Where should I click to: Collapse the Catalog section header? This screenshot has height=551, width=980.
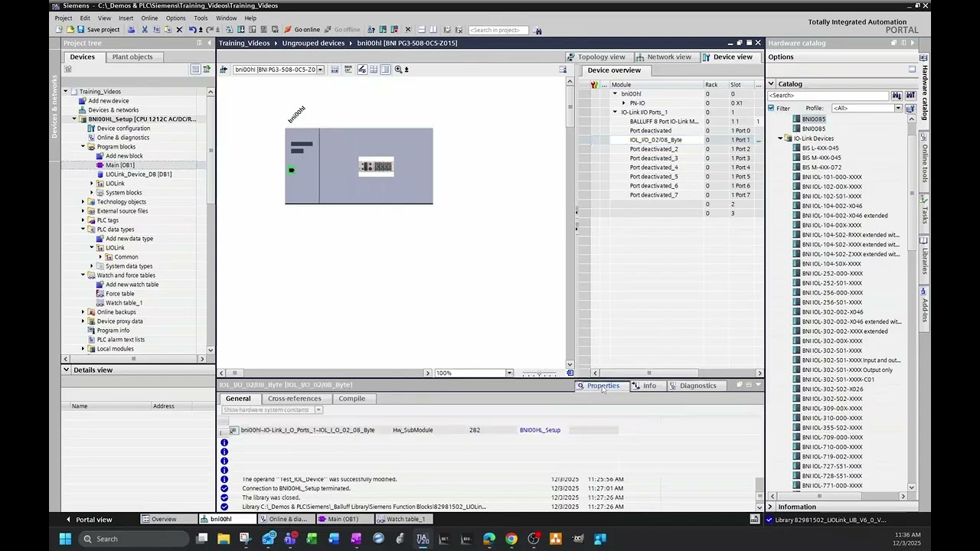tap(772, 84)
